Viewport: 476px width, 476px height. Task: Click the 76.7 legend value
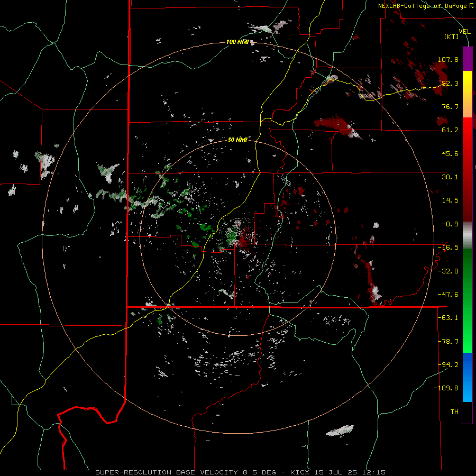coord(450,106)
